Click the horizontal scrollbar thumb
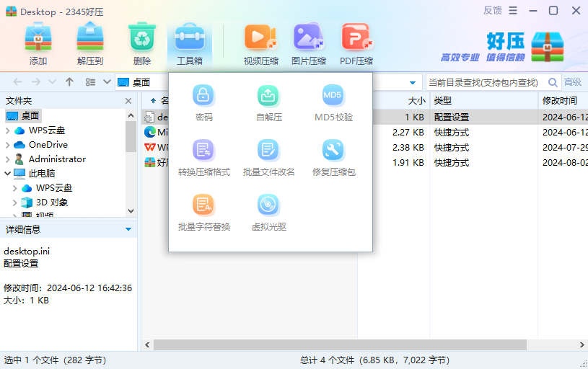 tap(340, 344)
